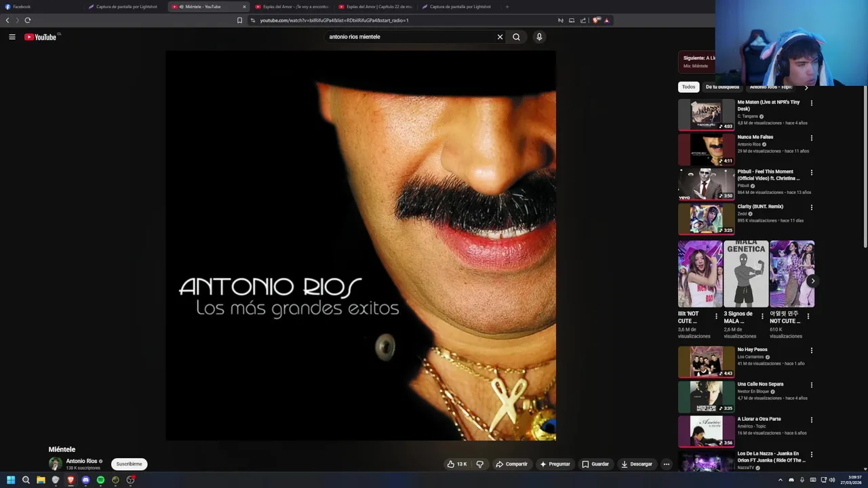Play Me Maten Live at NPR thumbnail
Screen dimensions: 868x488
point(706,115)
